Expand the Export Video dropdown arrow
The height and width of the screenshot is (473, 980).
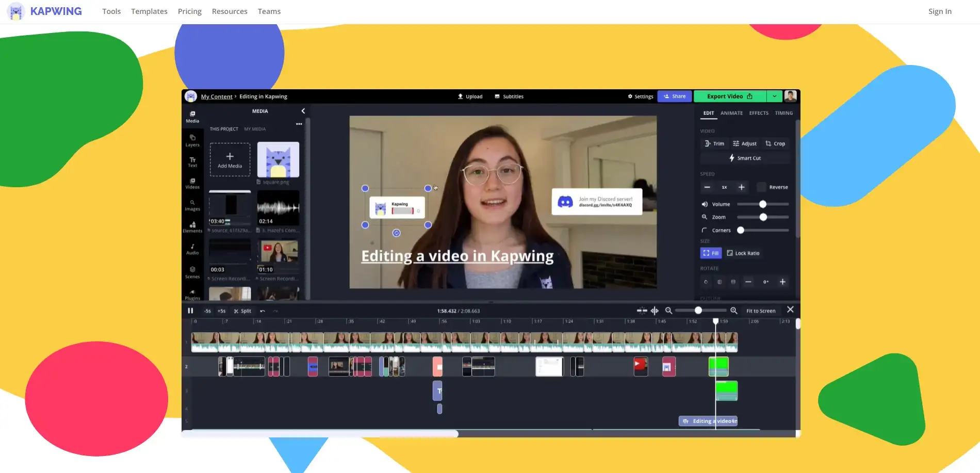click(x=774, y=96)
